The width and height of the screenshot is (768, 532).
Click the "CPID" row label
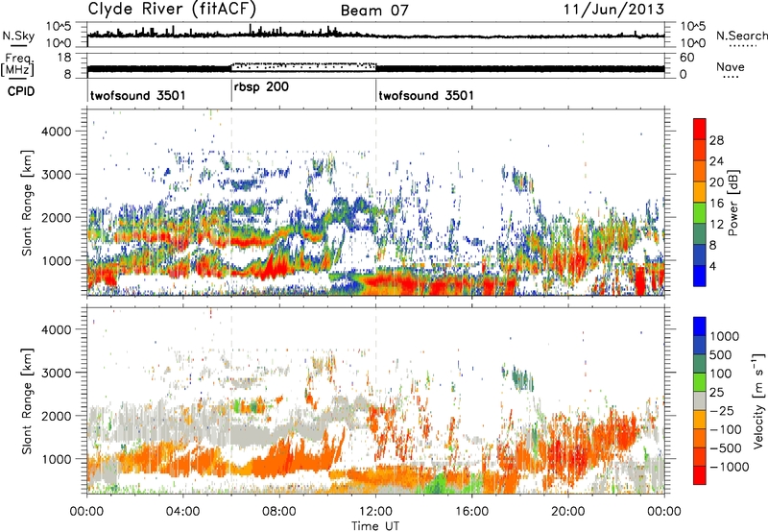[x=20, y=91]
